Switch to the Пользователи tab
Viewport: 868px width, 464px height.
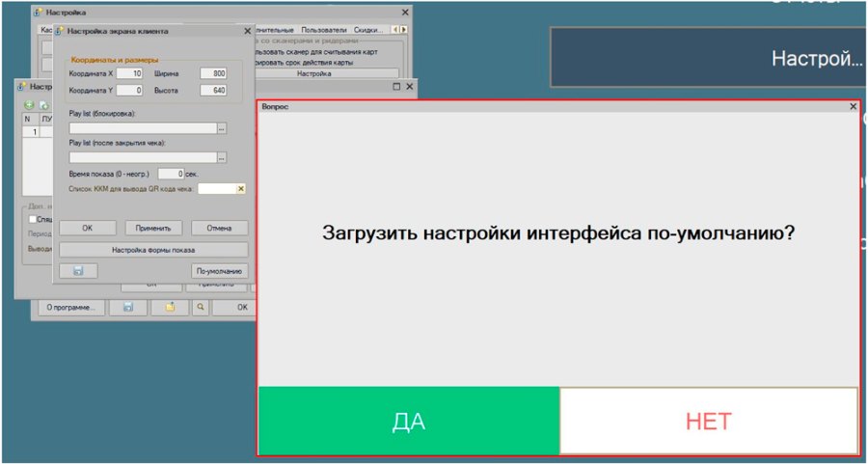324,30
